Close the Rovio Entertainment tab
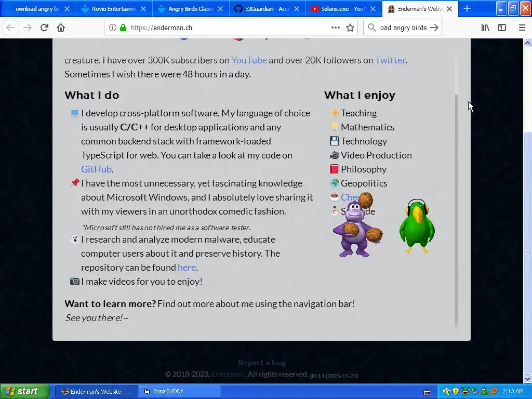532x399 pixels. [x=143, y=9]
